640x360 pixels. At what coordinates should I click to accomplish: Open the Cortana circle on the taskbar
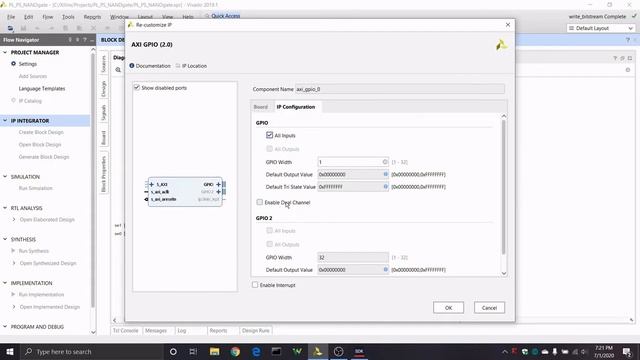[x=173, y=351]
